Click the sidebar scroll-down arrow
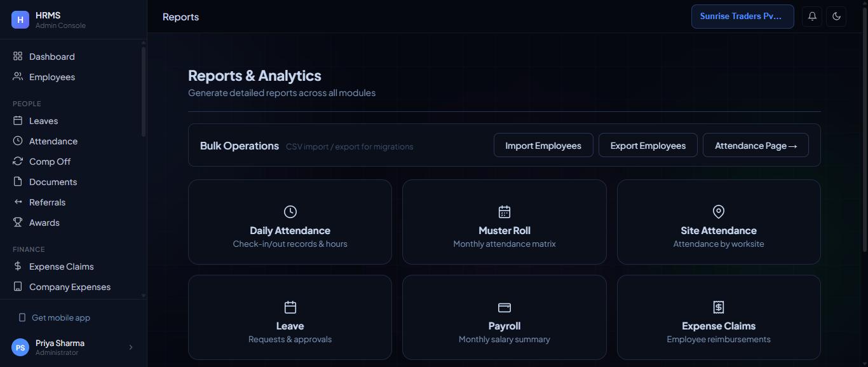This screenshot has width=868, height=367. tap(144, 295)
